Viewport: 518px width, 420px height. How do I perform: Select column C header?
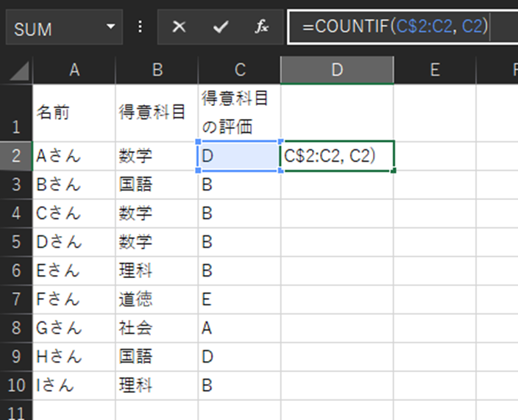tap(239, 71)
